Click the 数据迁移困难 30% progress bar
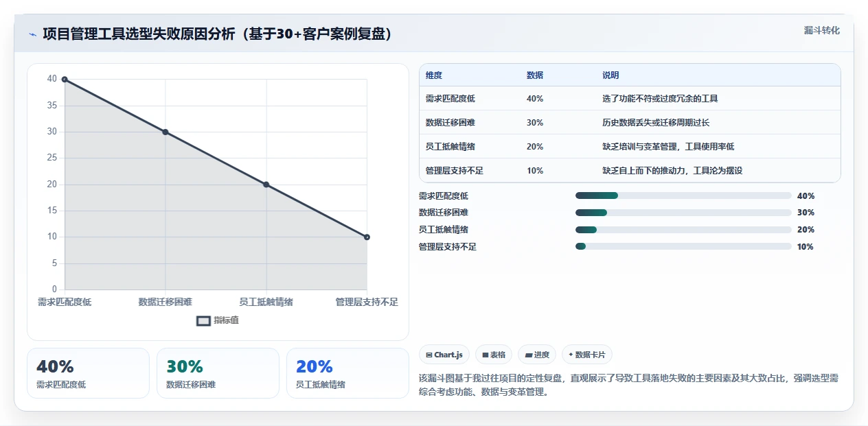This screenshot has height=426, width=868. click(683, 213)
